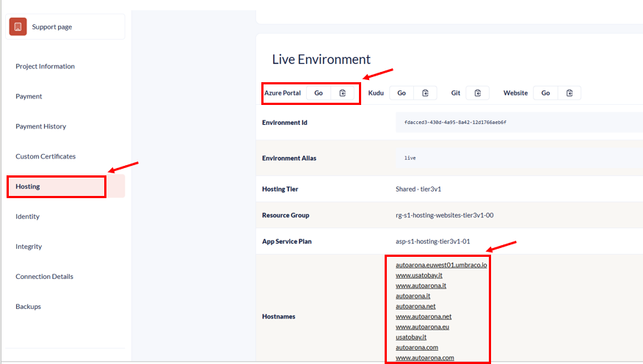Screen dimensions: 643x364
Task: Open Custom Certificates page
Action: pos(46,157)
